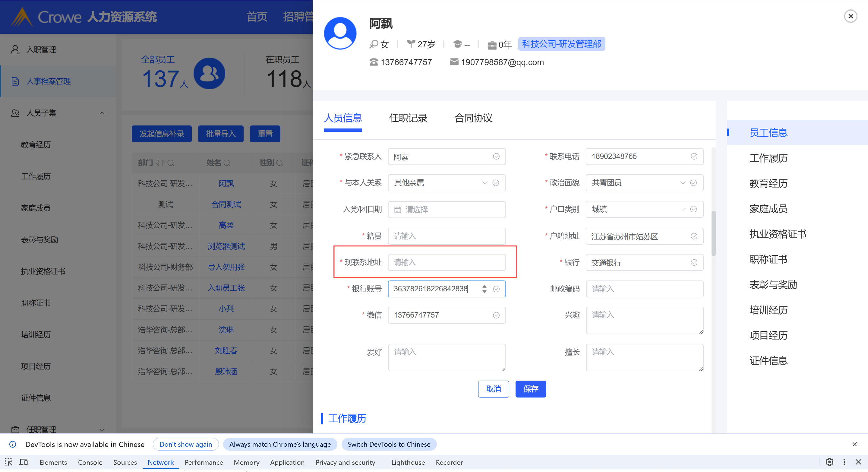This screenshot has height=472, width=868.
Task: Click the 银行账号 number stepper arrows
Action: point(484,289)
